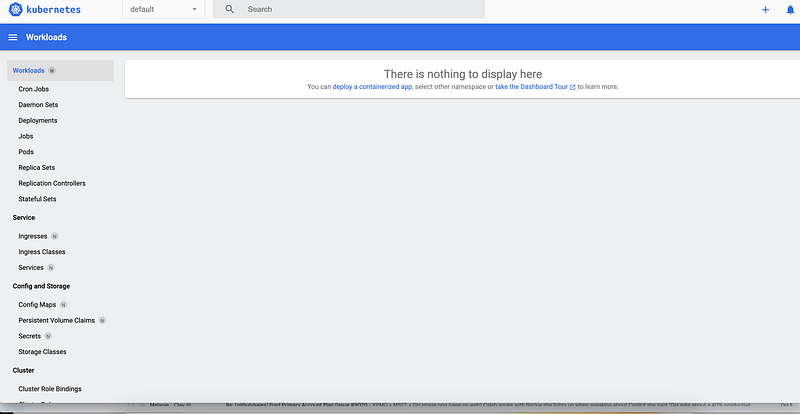The image size is (800, 414).
Task: Navigate to Services
Action: (x=31, y=267)
